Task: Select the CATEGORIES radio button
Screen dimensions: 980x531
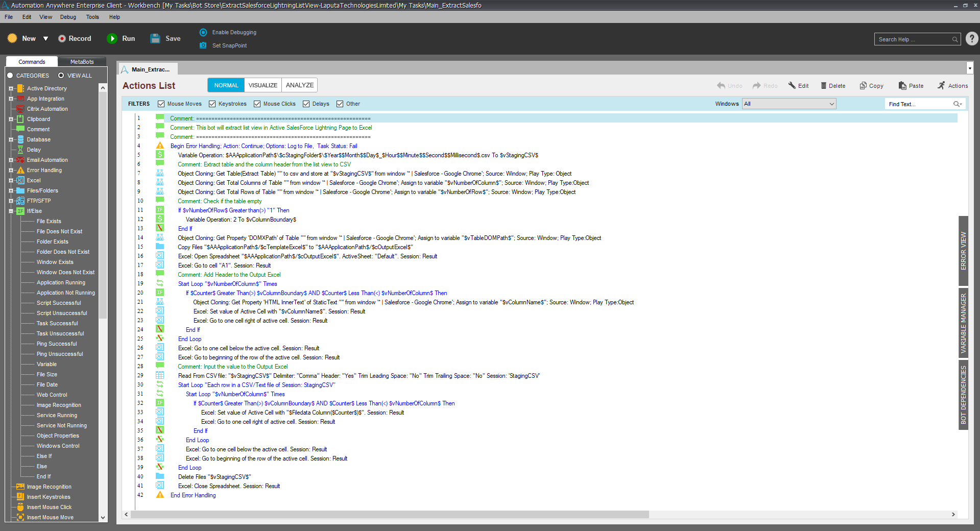Action: [x=10, y=76]
